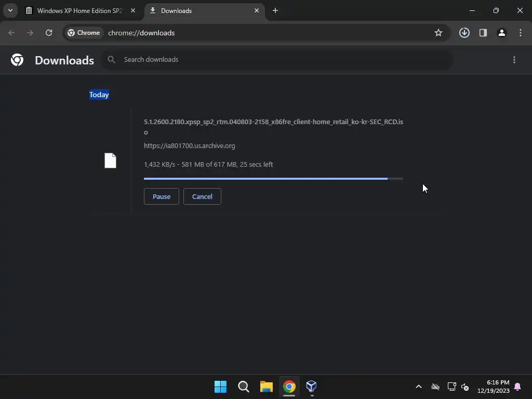Viewport: 532px width, 399px height.
Task: Bookmark this page with the star icon
Action: (438, 33)
